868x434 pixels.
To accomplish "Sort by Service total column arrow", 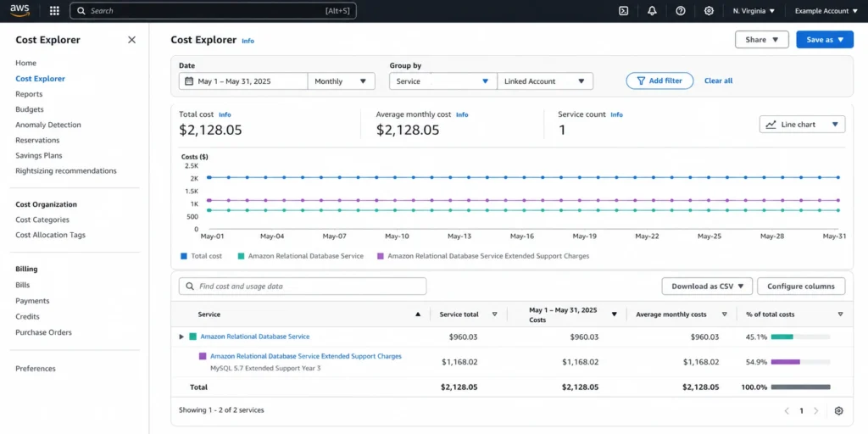I will click(x=494, y=314).
